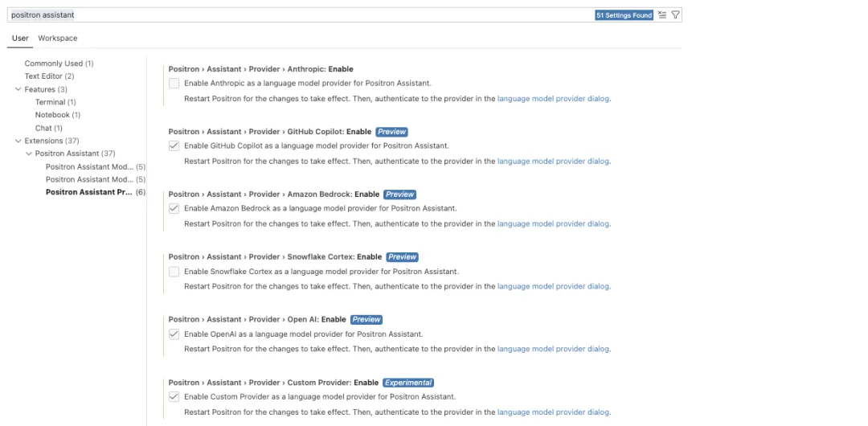Click the Experimental badge beside Custom Provider
This screenshot has width=868, height=426.
tap(408, 383)
